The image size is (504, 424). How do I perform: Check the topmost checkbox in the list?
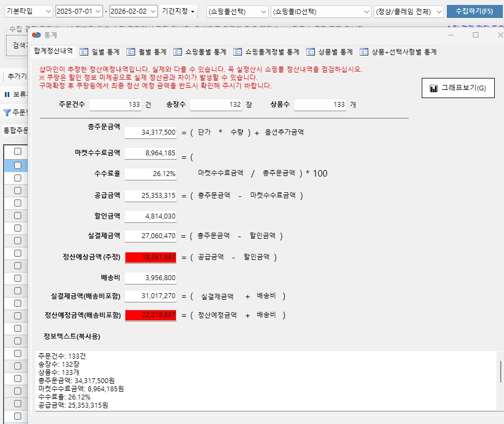pyautogui.click(x=18, y=152)
